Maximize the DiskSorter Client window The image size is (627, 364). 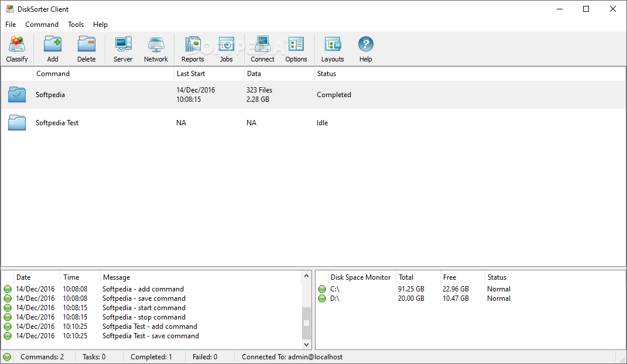[586, 9]
